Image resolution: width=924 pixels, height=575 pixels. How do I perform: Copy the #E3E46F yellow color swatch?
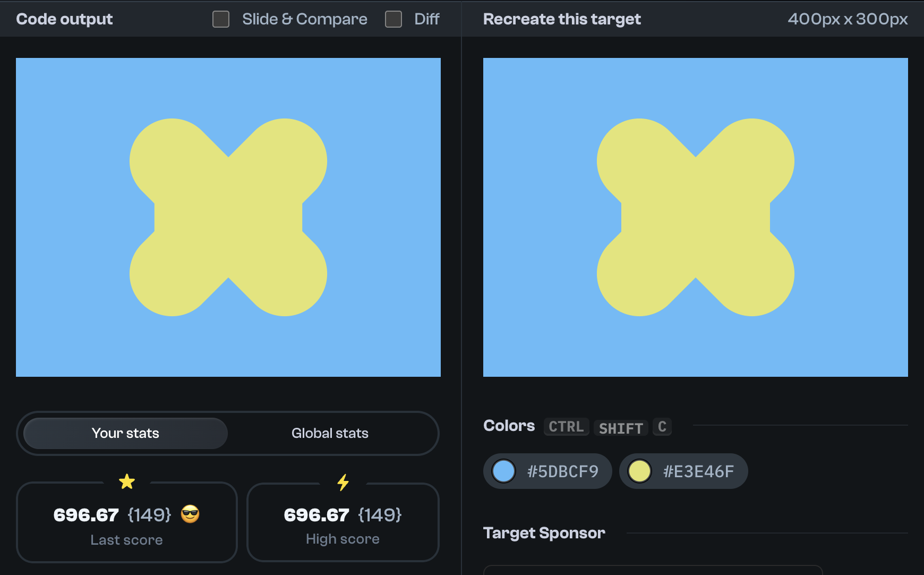coord(683,471)
